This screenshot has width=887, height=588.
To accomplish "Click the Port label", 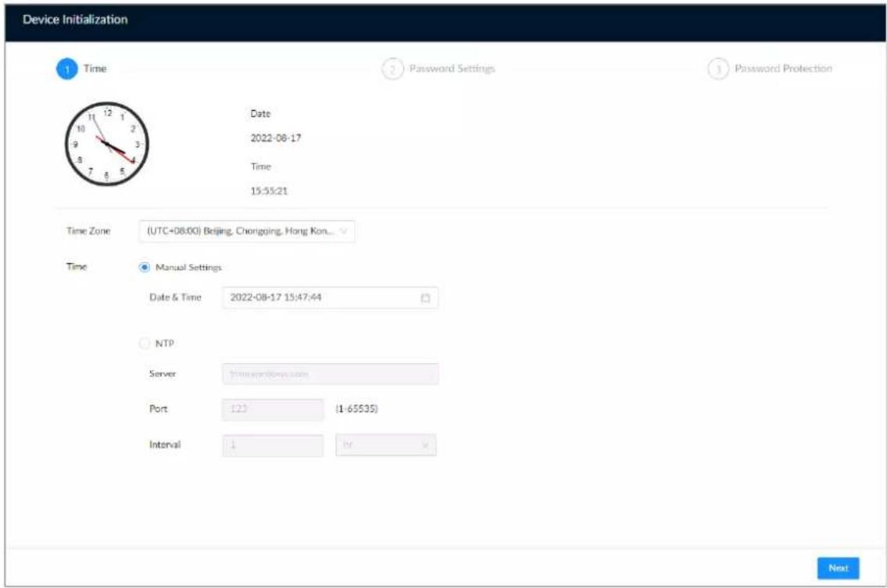I will [x=159, y=408].
